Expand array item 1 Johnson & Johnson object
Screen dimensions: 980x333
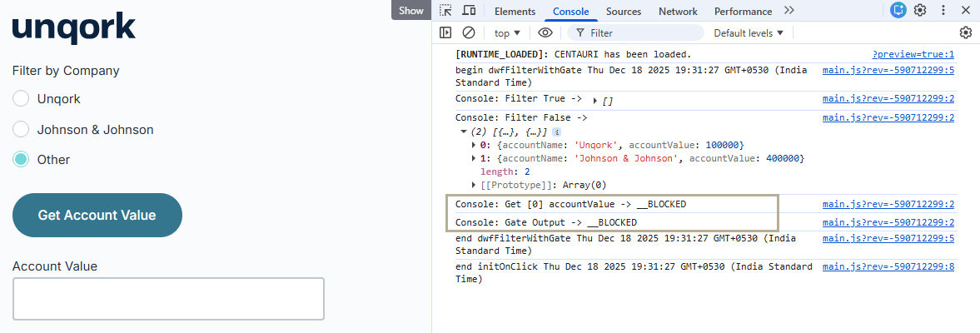click(x=474, y=159)
